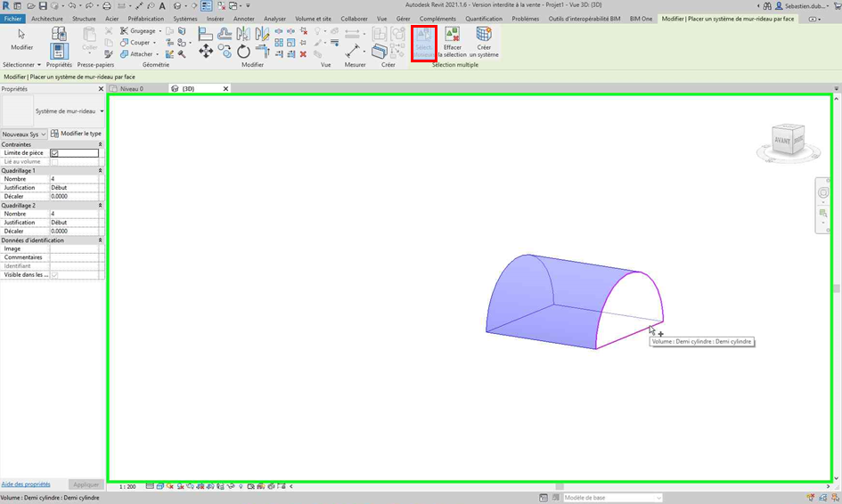Open the Nouveaux Sys filter dropdown

click(x=24, y=134)
